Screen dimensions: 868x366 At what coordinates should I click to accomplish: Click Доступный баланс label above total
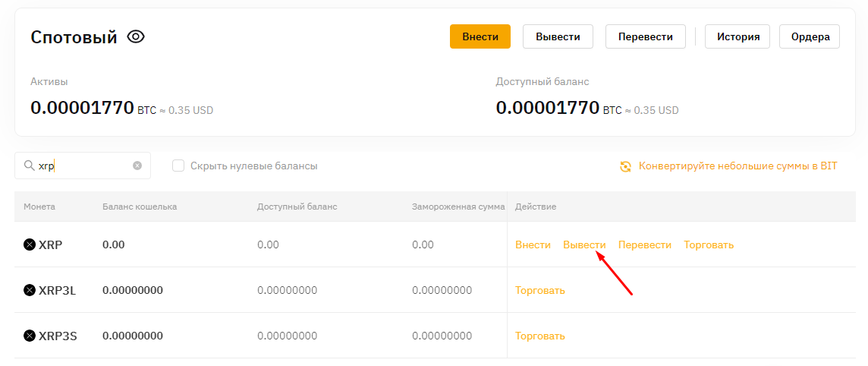pyautogui.click(x=542, y=81)
